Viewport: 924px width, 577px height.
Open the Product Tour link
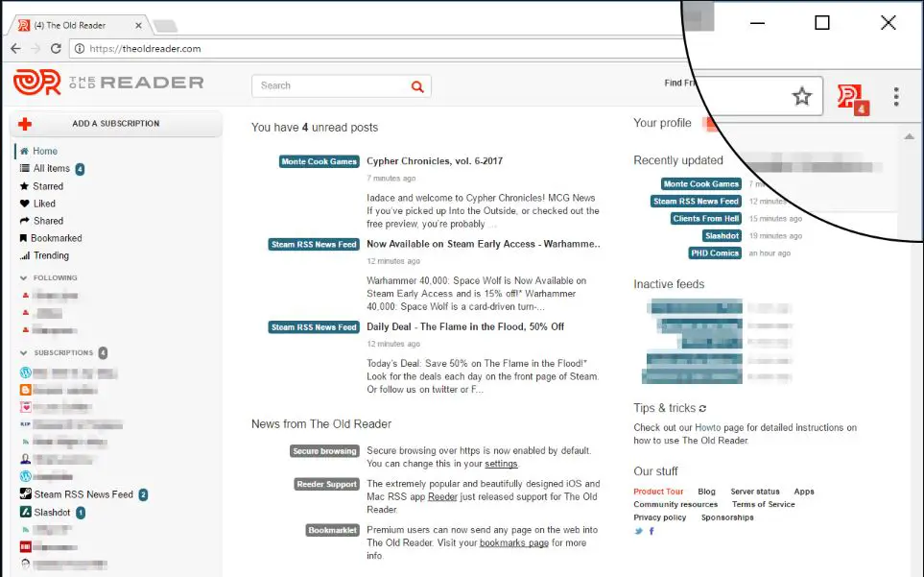click(657, 491)
